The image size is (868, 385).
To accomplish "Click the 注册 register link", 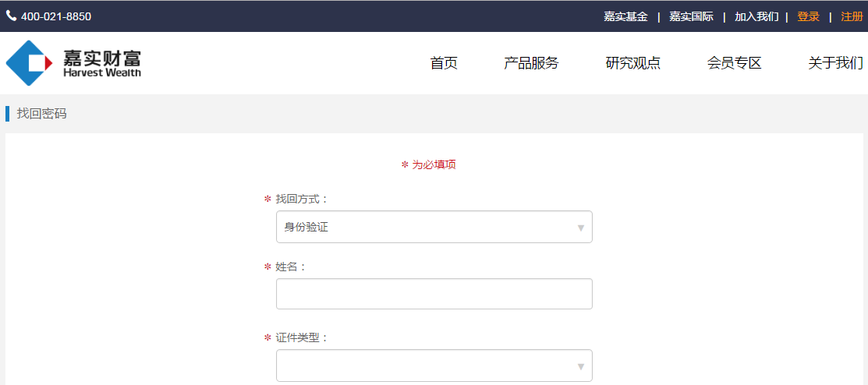I will pos(852,16).
